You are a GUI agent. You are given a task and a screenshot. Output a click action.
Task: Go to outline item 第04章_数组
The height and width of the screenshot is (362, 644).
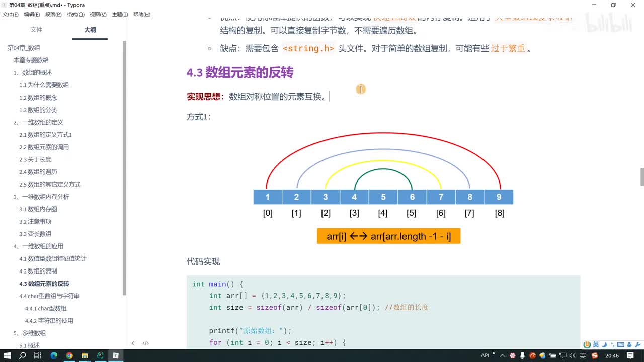point(24,48)
